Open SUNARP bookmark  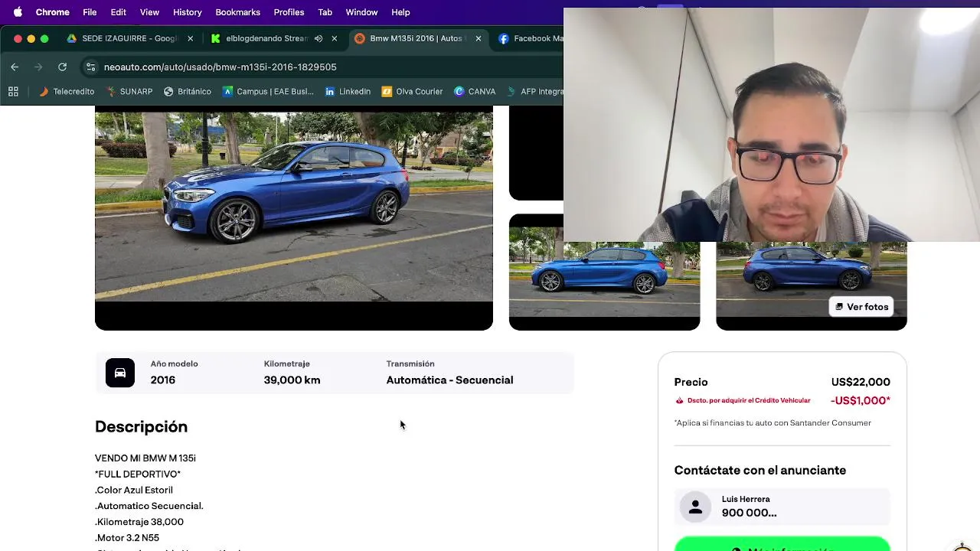(x=129, y=91)
